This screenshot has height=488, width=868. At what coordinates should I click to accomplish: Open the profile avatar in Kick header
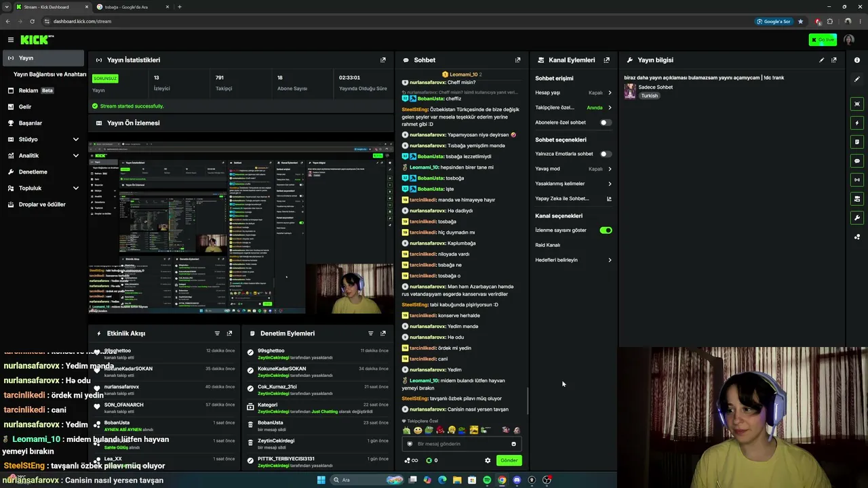click(x=849, y=40)
